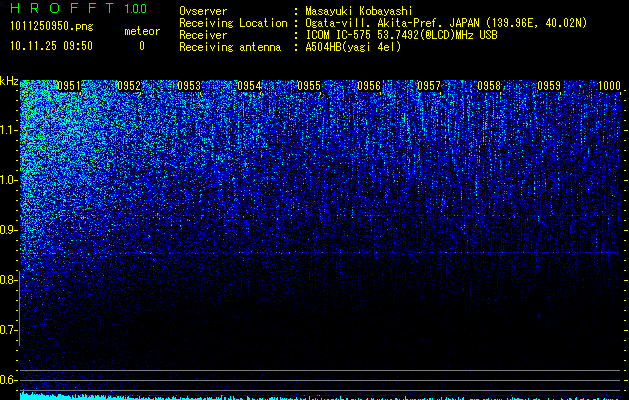The width and height of the screenshot is (629, 400).
Task: Click the 0953 time marker
Action: pos(189,86)
